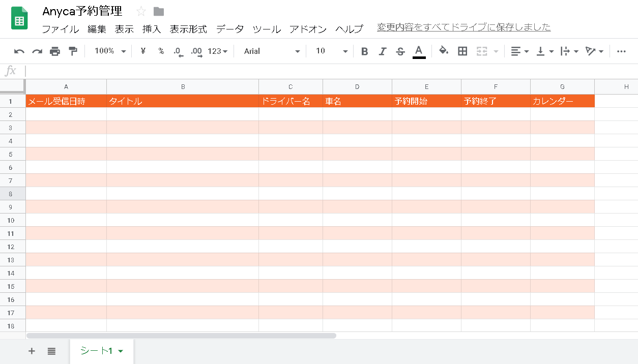Select the merge cells icon
Viewport: 638px width, 364px height.
482,51
